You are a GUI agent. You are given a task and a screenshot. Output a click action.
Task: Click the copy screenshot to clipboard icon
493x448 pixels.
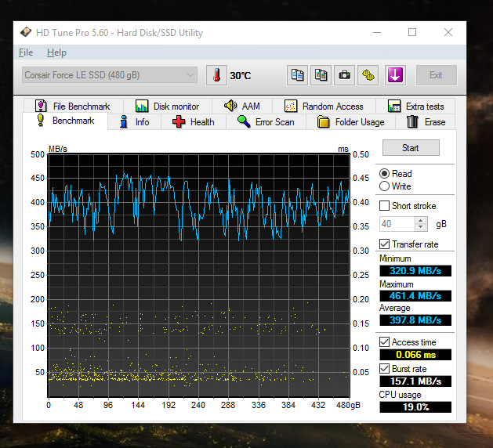coord(321,75)
